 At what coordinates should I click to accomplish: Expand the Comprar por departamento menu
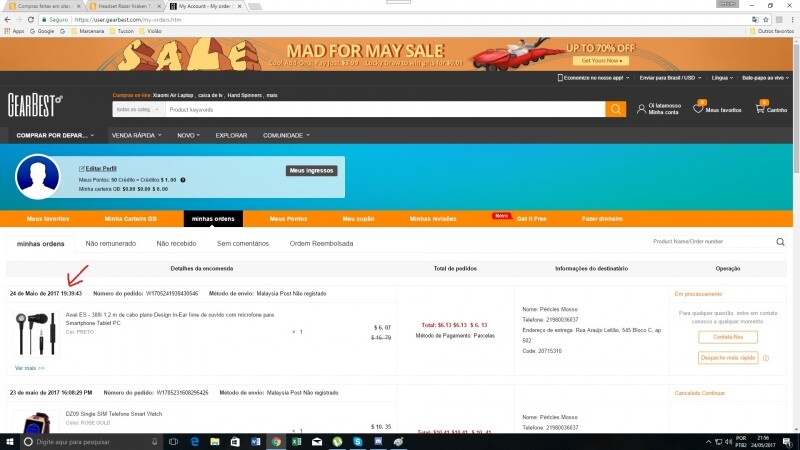tap(55, 135)
